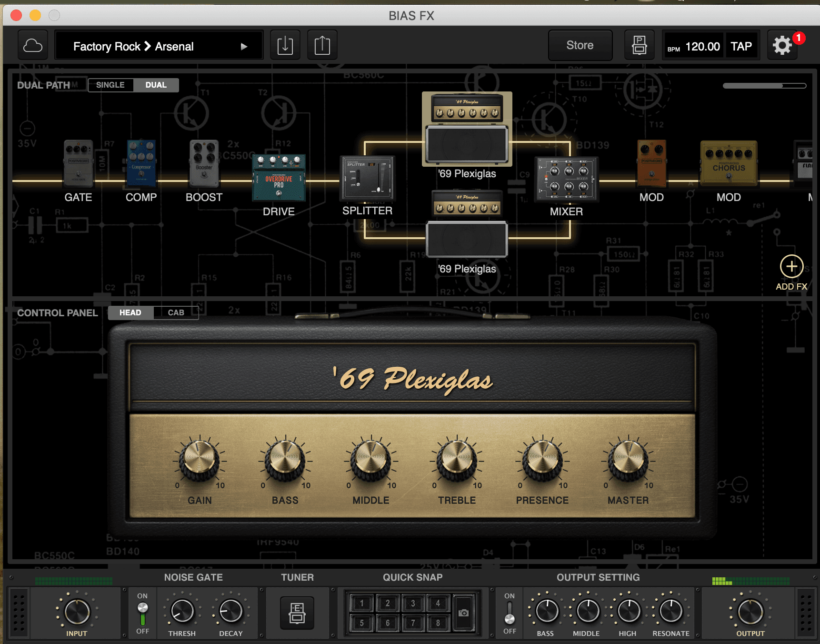
Task: Select Quick Snap slot 7
Action: tap(413, 623)
